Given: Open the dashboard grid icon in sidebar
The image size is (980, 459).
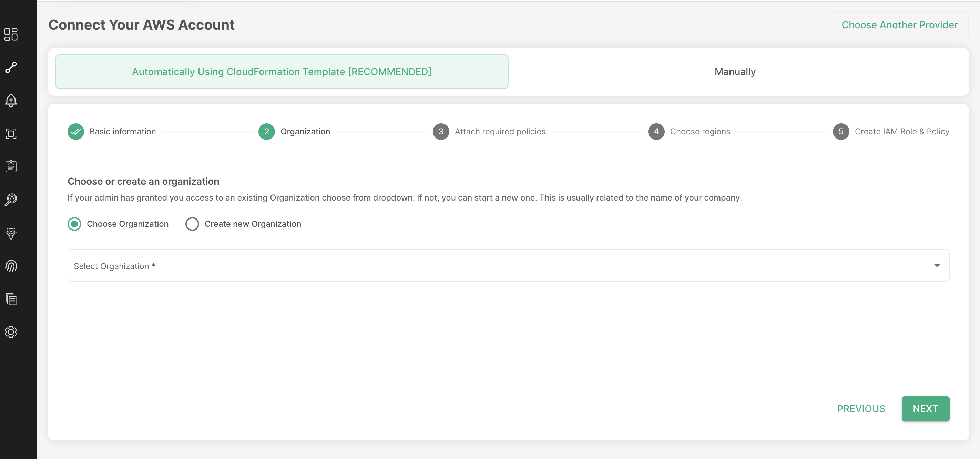Looking at the screenshot, I should [11, 34].
